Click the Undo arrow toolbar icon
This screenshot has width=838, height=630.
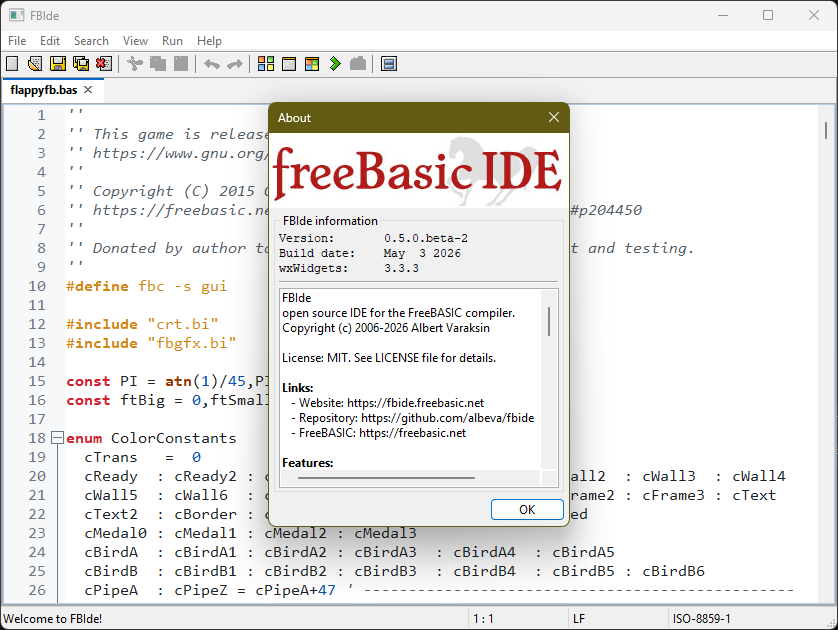pyautogui.click(x=212, y=64)
